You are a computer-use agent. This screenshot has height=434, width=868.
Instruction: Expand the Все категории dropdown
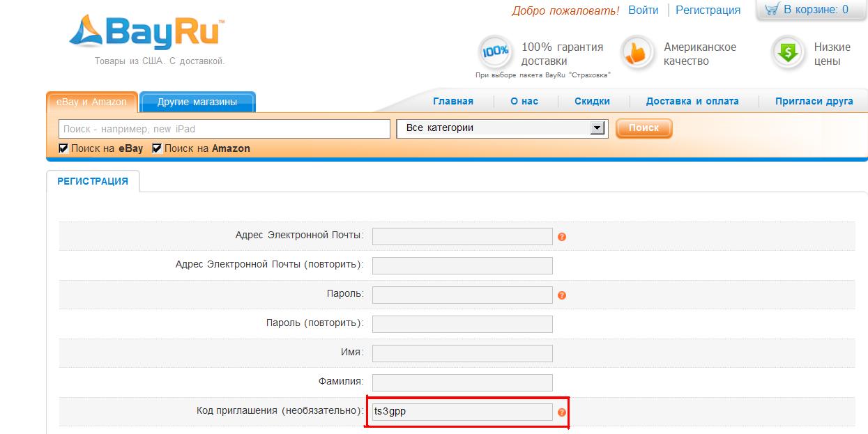[596, 128]
